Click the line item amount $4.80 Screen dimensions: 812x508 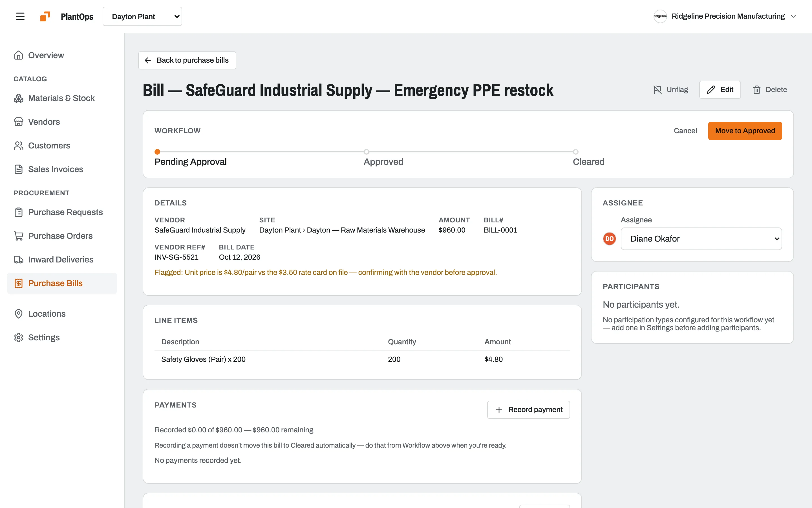[493, 360]
